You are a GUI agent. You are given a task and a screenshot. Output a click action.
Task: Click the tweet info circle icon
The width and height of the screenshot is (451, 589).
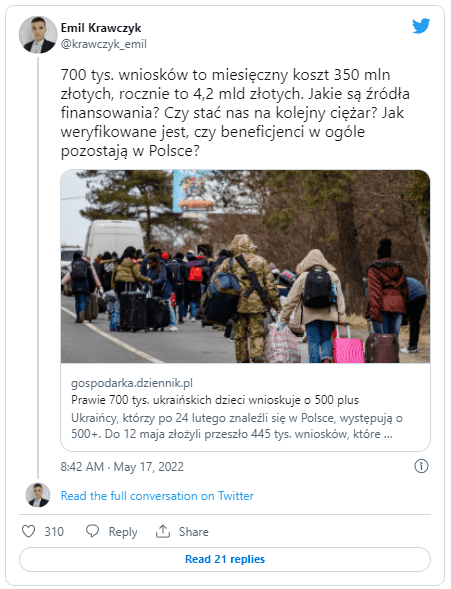pyautogui.click(x=421, y=466)
